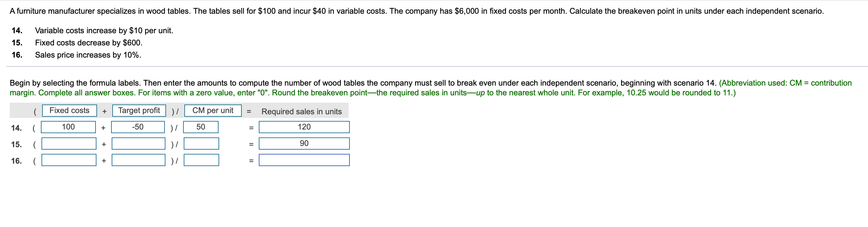
Task: Click the empty CM per unit box for scenario 15
Action: click(x=201, y=144)
